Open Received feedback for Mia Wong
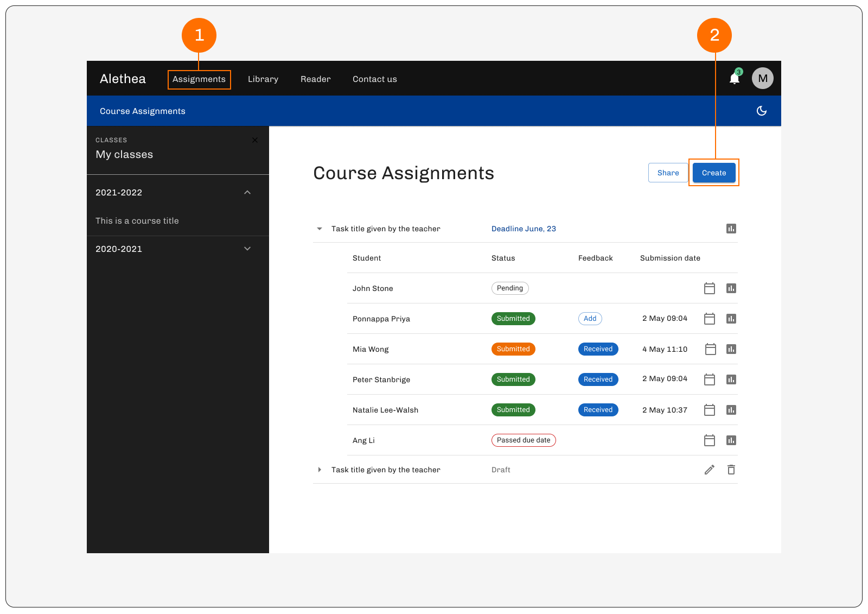This screenshot has height=614, width=868. (598, 349)
